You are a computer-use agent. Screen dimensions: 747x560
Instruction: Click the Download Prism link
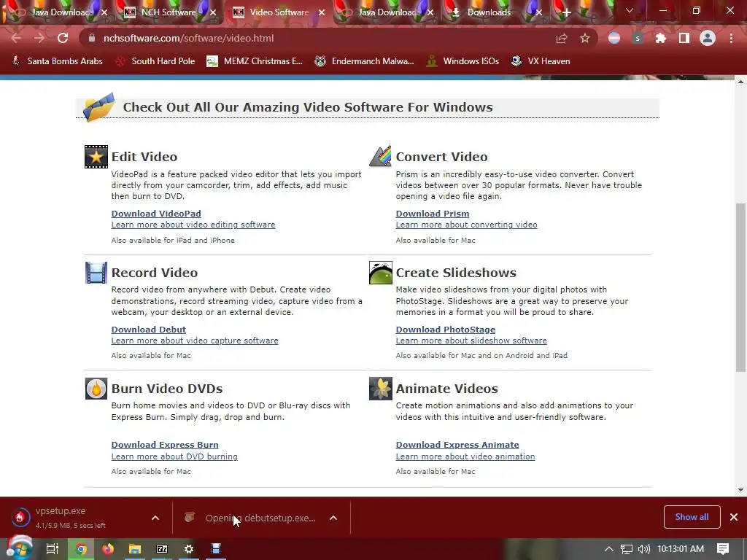(x=433, y=214)
